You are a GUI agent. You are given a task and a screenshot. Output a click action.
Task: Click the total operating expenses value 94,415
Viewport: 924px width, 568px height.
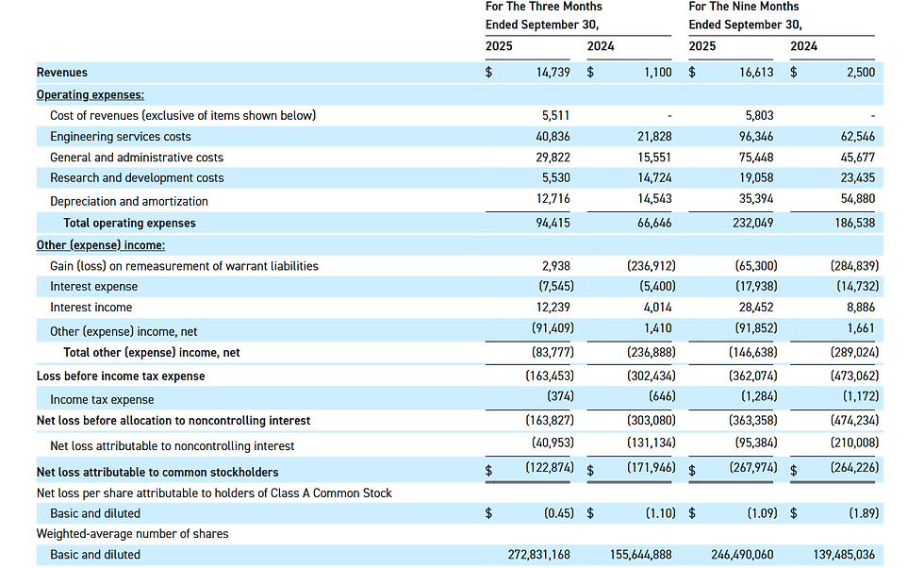coord(553,223)
